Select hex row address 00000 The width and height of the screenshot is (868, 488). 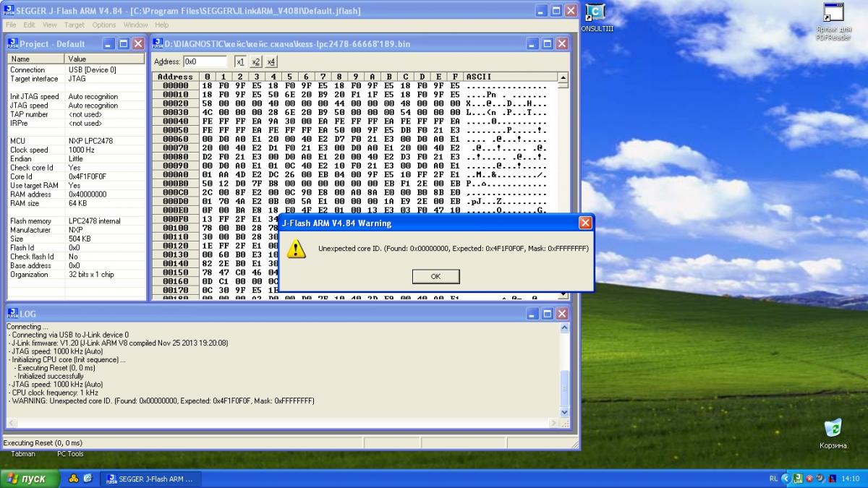tap(175, 85)
